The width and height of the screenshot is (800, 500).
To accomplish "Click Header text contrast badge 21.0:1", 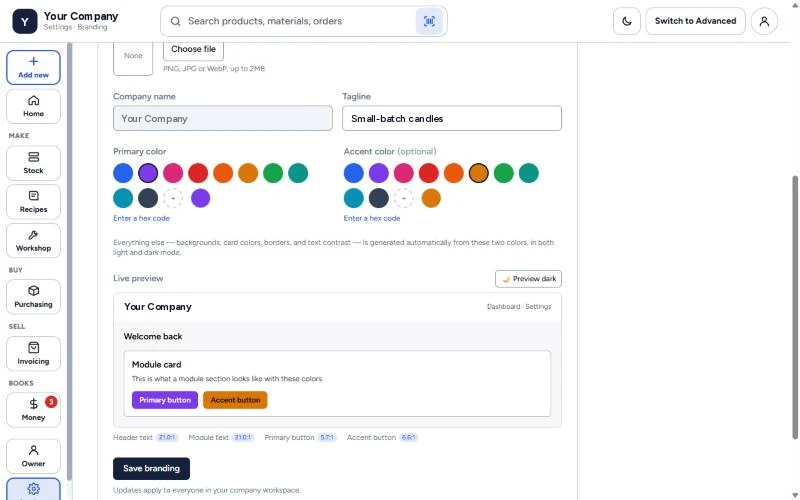I will [x=167, y=437].
